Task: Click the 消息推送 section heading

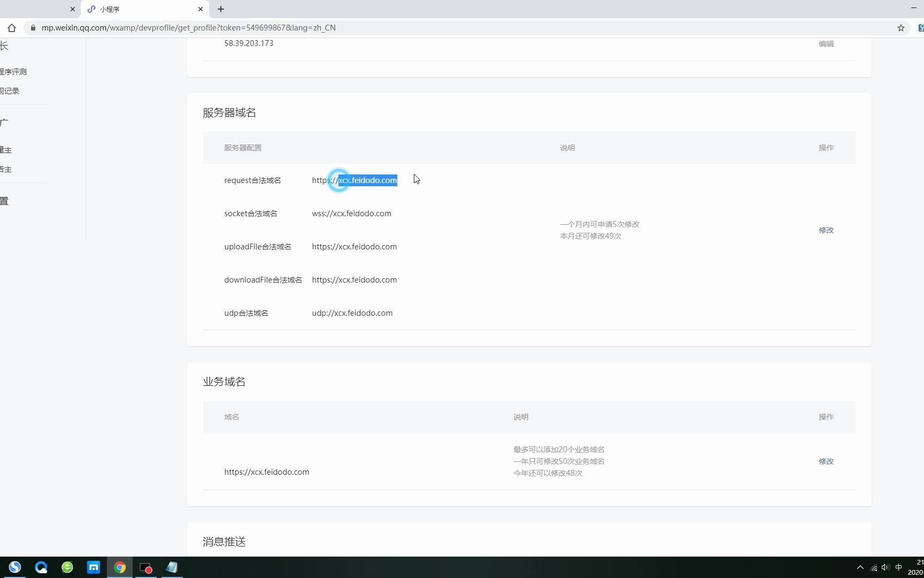Action: [x=224, y=542]
